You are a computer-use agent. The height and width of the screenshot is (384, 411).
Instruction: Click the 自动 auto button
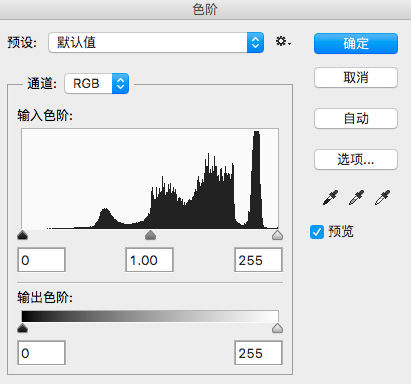(x=356, y=118)
